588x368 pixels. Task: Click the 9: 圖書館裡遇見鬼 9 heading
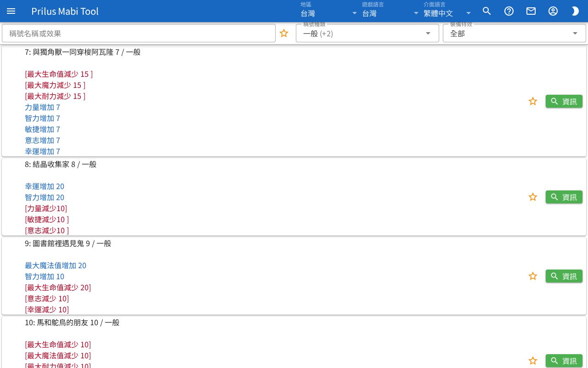(68, 243)
